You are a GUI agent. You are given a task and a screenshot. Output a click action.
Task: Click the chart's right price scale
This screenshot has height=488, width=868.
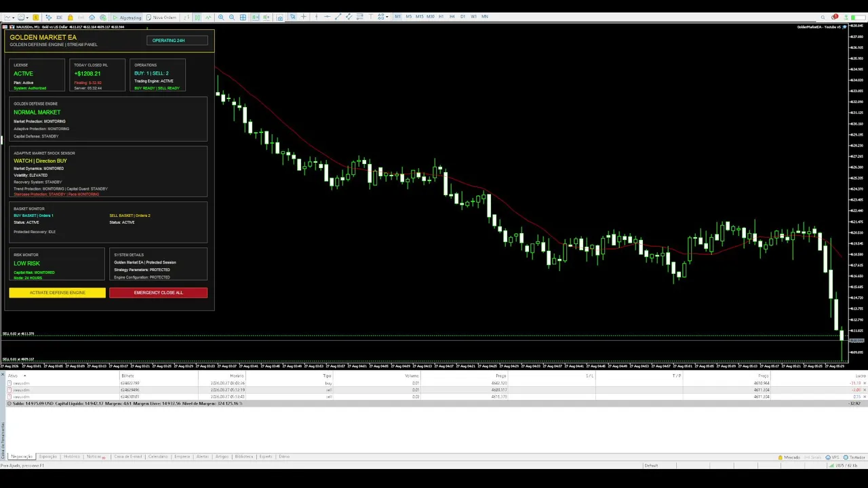pyautogui.click(x=857, y=193)
